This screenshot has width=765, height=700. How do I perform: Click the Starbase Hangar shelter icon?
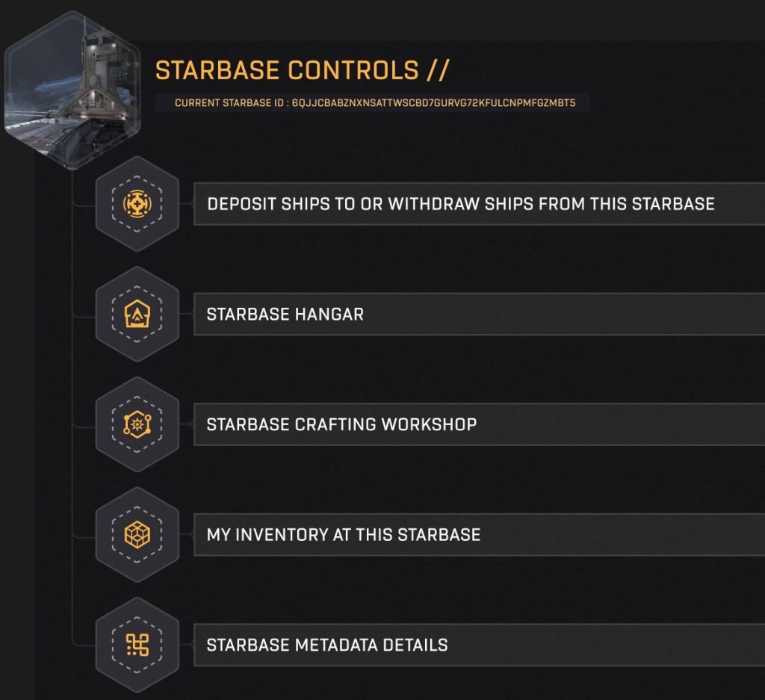(137, 314)
